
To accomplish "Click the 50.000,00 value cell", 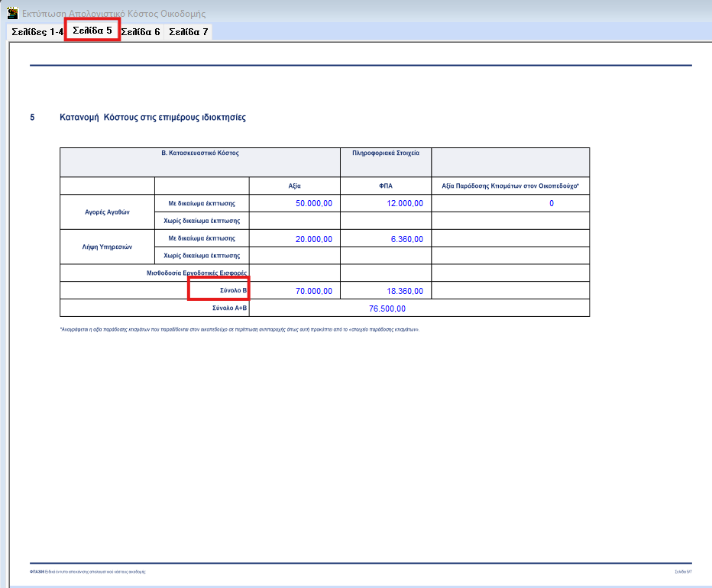I will [x=314, y=203].
